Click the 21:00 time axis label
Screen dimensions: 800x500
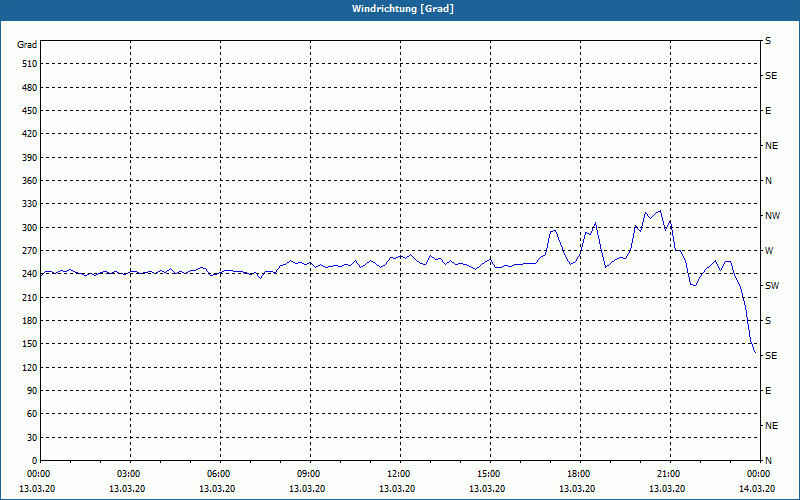click(669, 474)
